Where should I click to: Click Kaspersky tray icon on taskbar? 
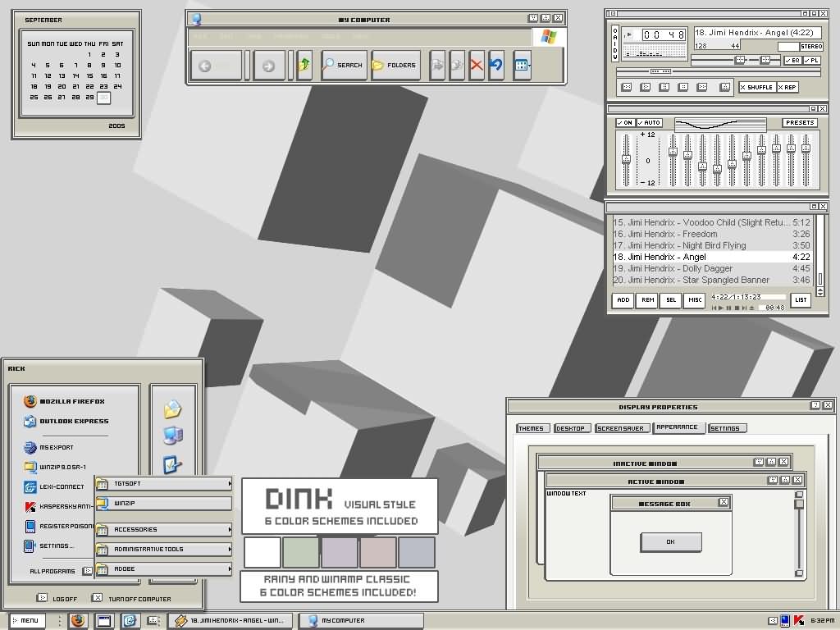[799, 620]
